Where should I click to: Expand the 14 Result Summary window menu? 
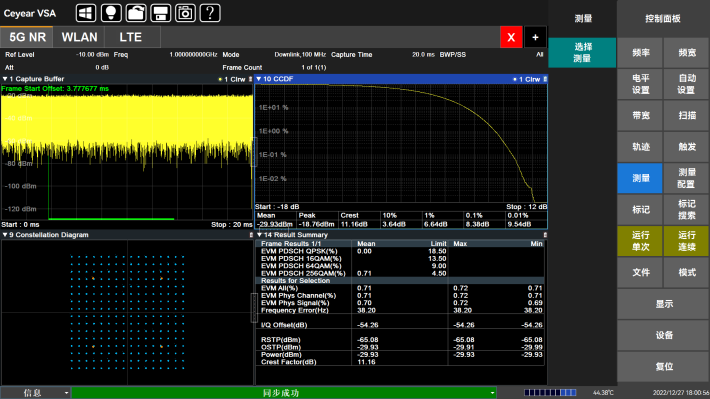[259, 235]
